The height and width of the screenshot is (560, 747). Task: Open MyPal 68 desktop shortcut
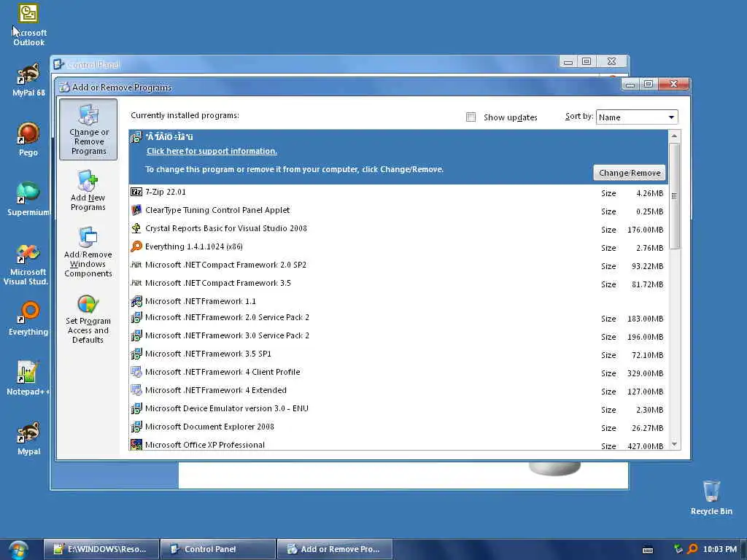tap(28, 80)
